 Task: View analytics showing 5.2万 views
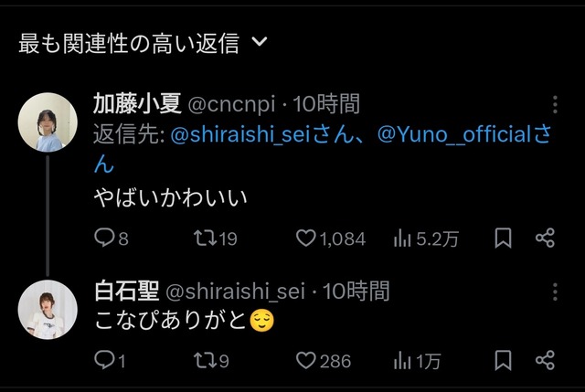coord(402,238)
